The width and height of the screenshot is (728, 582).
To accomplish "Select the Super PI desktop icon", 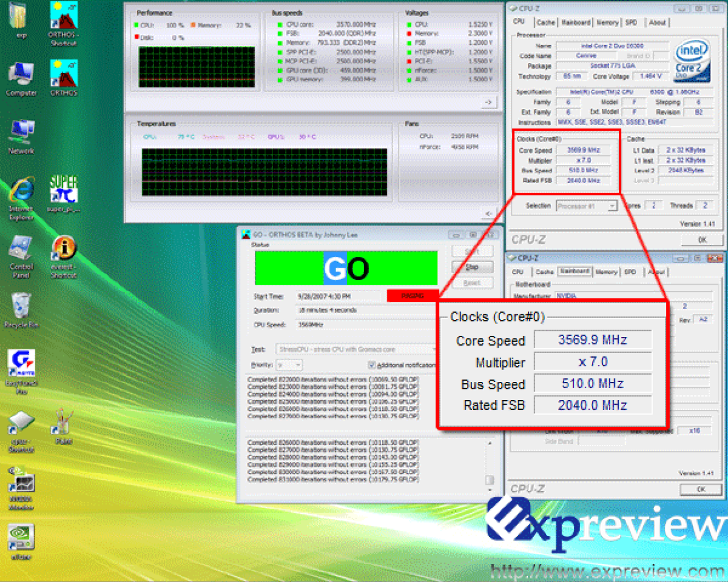I will tap(63, 193).
